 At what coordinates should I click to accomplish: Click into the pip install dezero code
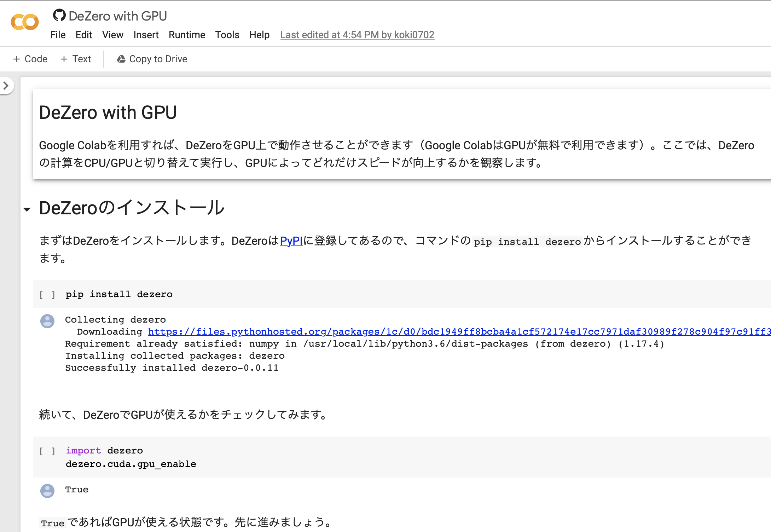click(119, 294)
